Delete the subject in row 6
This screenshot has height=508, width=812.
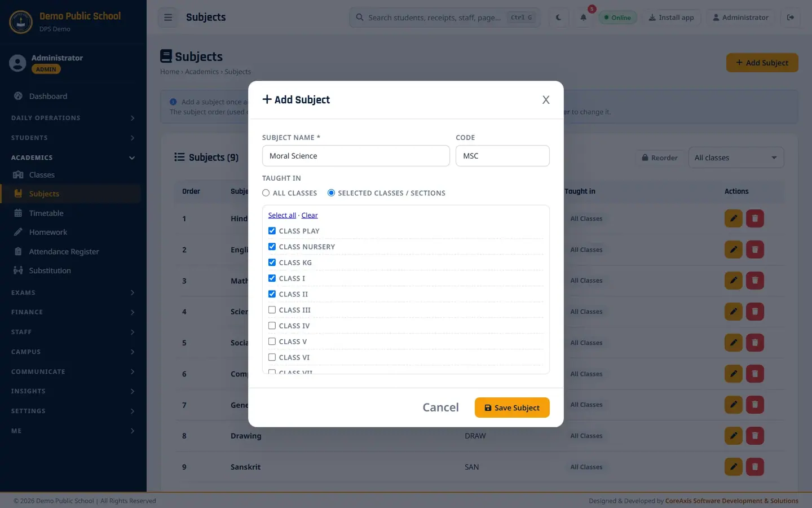tap(755, 374)
